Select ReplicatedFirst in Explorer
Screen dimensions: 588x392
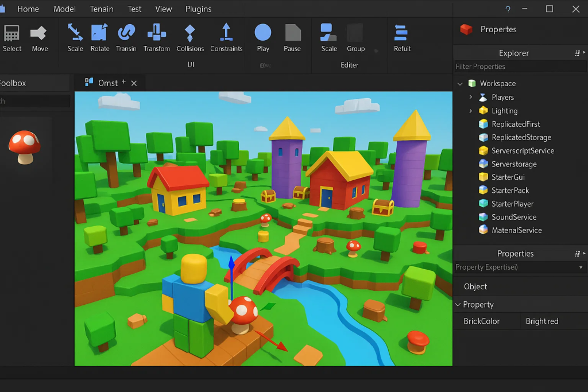(516, 124)
